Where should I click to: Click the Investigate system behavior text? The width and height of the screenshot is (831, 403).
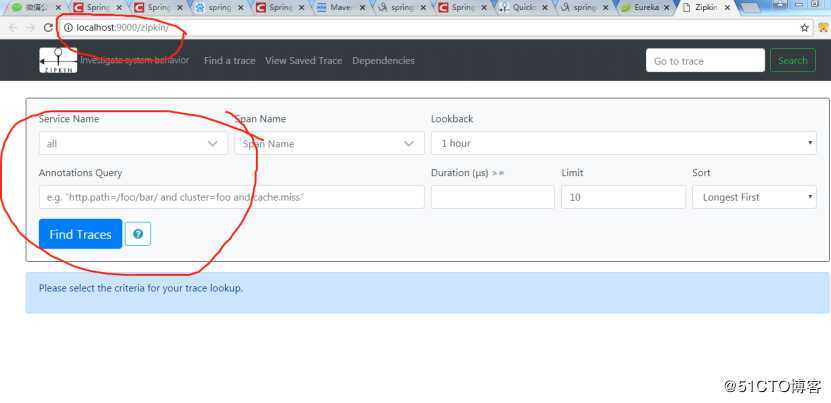[135, 60]
